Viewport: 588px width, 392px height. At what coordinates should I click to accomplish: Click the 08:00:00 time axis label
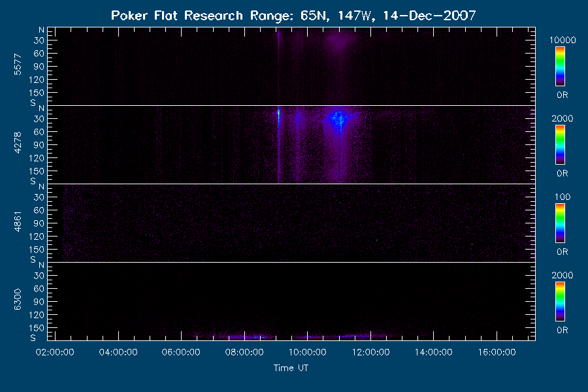pos(244,352)
